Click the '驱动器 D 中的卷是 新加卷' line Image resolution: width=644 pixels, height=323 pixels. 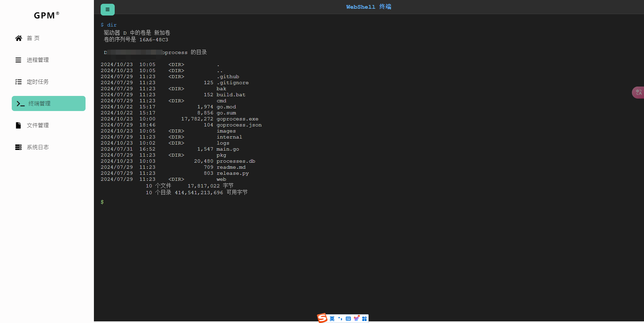pos(137,33)
